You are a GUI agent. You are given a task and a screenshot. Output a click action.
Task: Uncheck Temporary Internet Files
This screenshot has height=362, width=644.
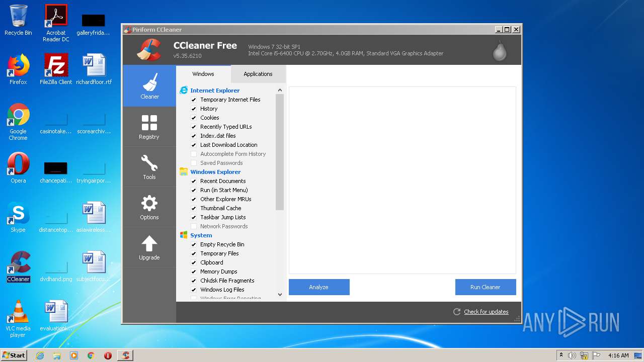coord(194,100)
